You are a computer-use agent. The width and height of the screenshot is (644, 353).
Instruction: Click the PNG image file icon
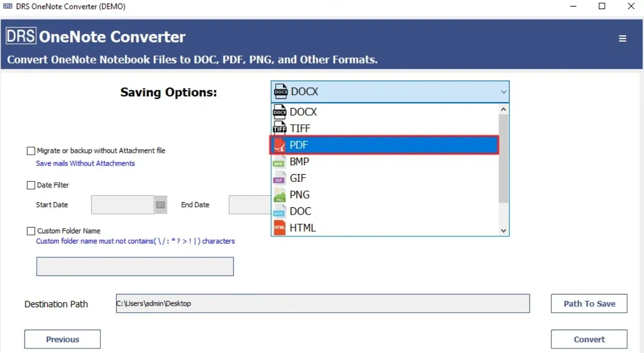coord(280,195)
